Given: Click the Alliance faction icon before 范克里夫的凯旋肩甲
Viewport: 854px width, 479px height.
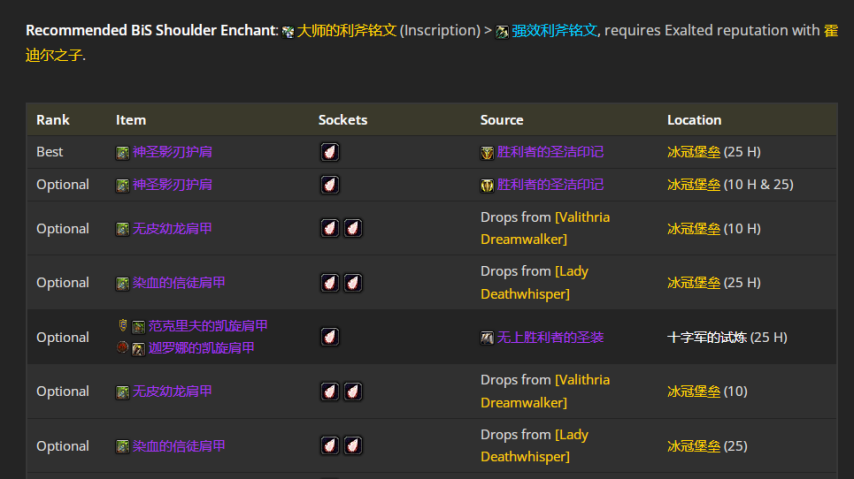Looking at the screenshot, I should coord(123,326).
